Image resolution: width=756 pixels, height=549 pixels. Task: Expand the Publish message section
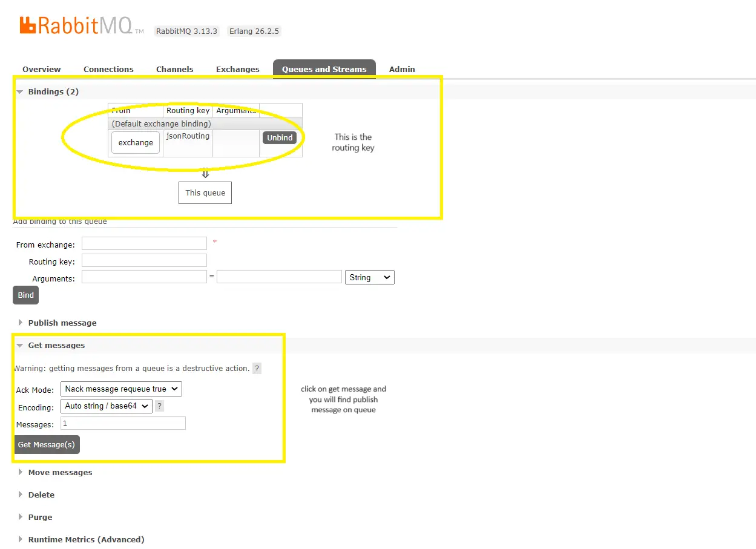(62, 323)
